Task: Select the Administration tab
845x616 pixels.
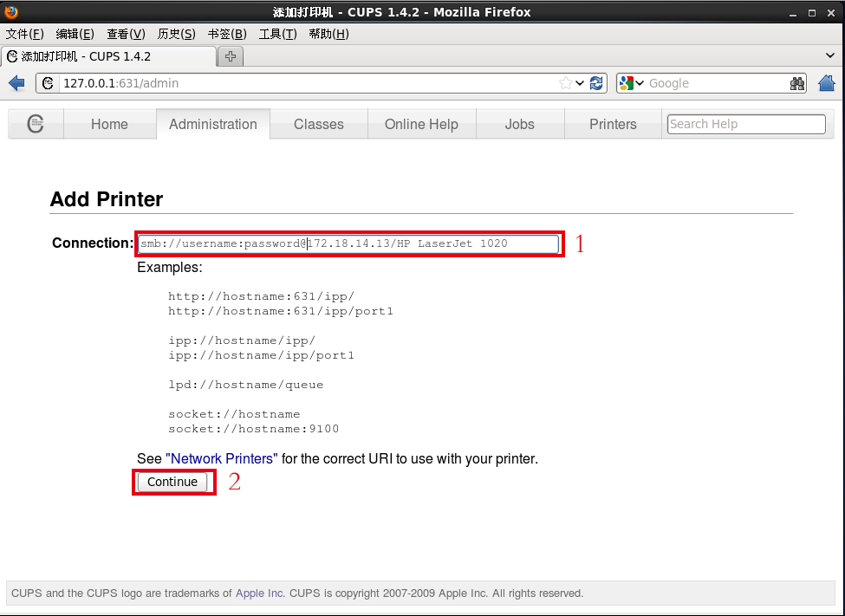Action: point(213,124)
